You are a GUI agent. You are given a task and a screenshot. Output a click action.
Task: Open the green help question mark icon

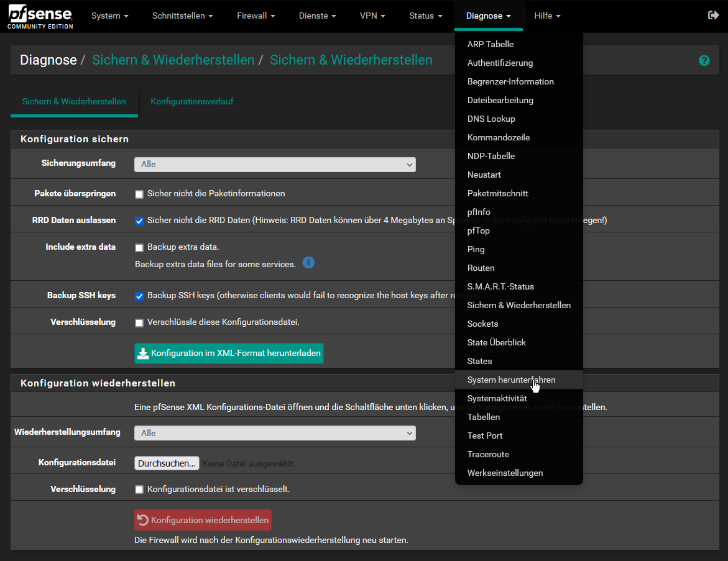coord(704,60)
